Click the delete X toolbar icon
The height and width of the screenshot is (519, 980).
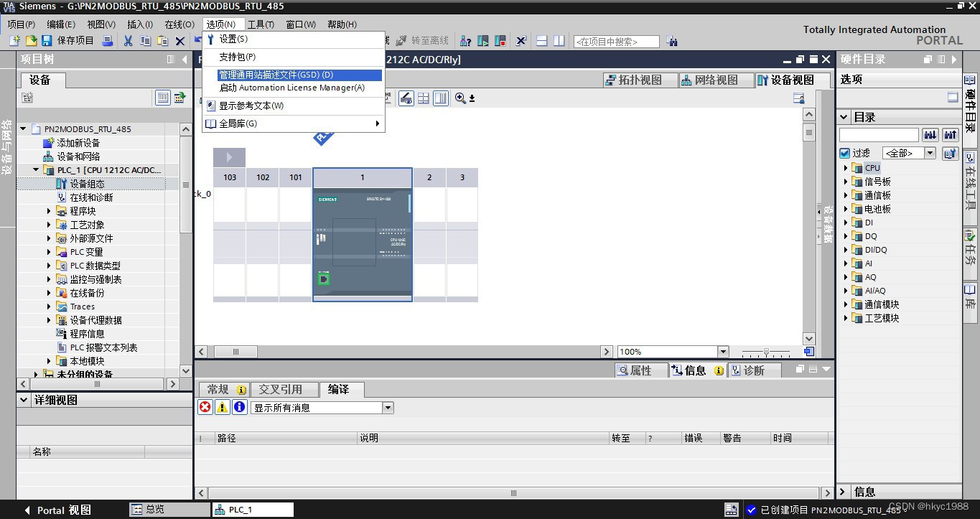pos(179,41)
